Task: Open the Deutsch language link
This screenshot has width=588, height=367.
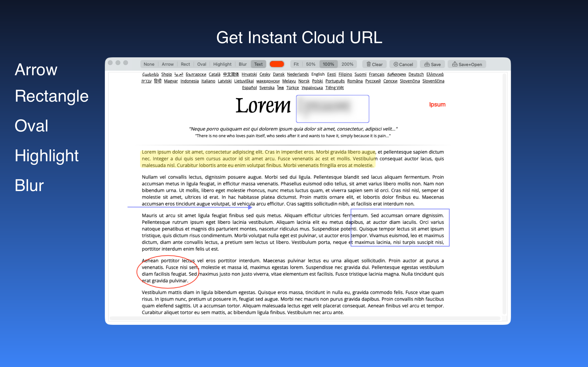Action: 416,74
